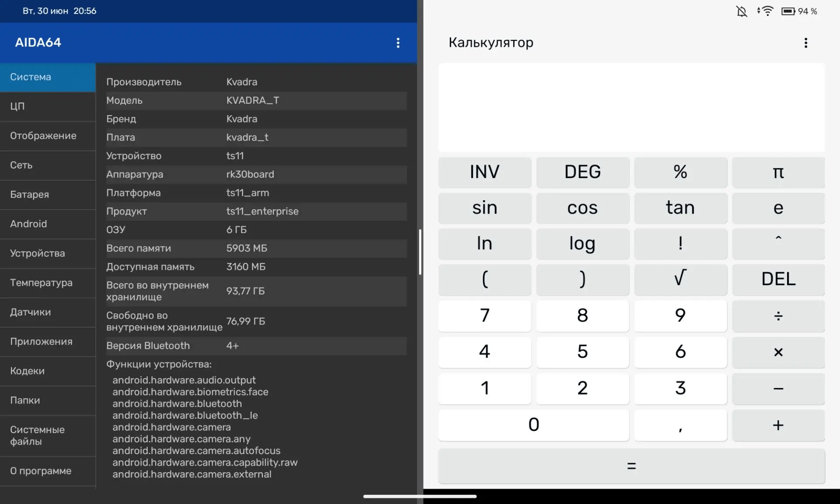Tap the minus key
The image size is (840, 504).
[778, 388]
